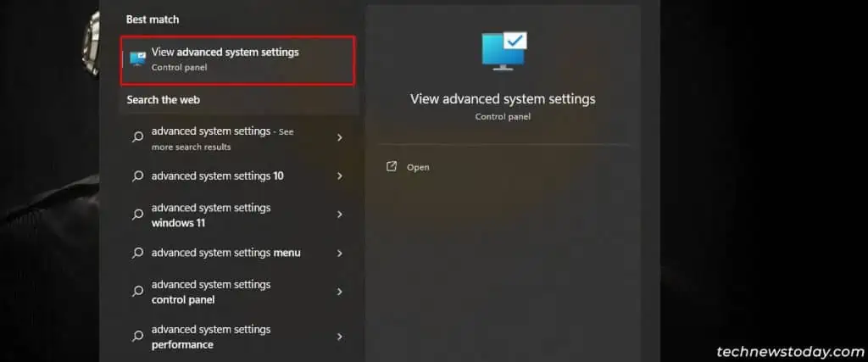Image resolution: width=868 pixels, height=362 pixels.
Task: Select 'advanced system settings control panel' suggestion
Action: (x=239, y=292)
